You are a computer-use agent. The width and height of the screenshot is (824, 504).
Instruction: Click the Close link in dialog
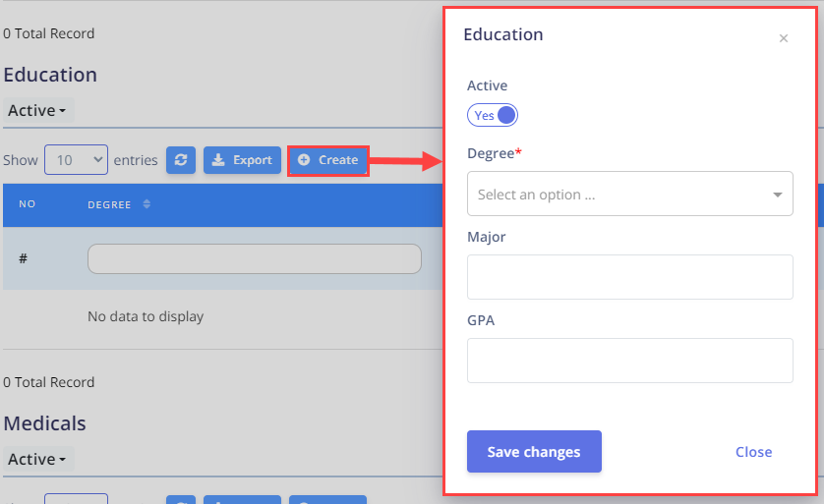coord(753,452)
